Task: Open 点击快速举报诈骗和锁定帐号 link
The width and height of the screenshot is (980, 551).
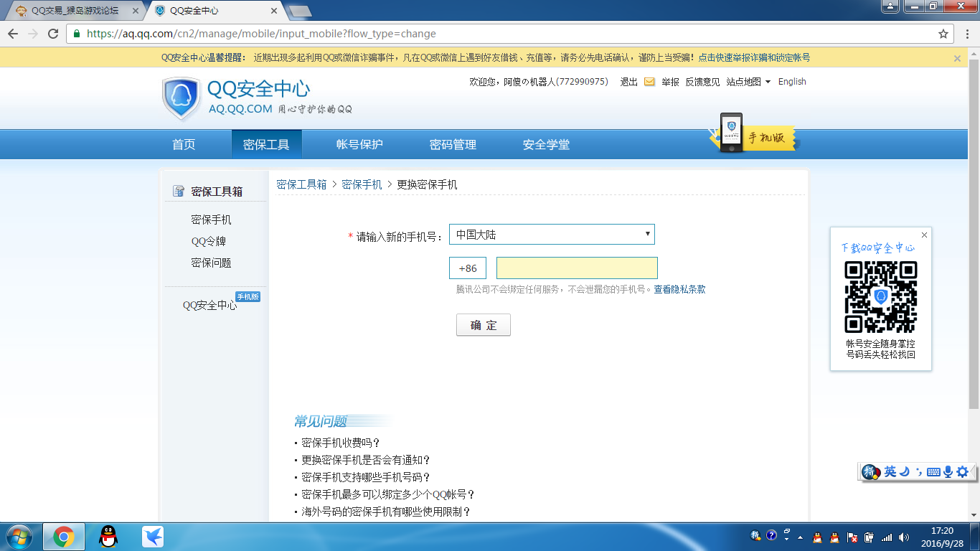Action: click(x=754, y=58)
